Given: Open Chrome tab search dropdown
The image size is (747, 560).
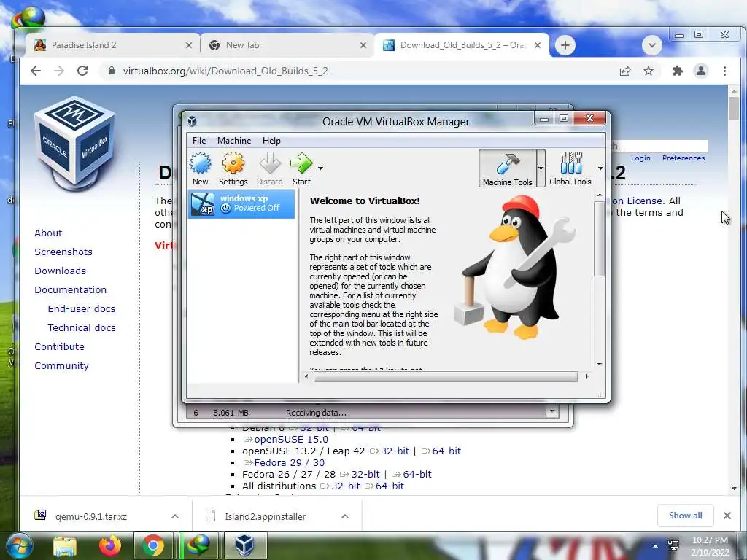Looking at the screenshot, I should [x=651, y=45].
